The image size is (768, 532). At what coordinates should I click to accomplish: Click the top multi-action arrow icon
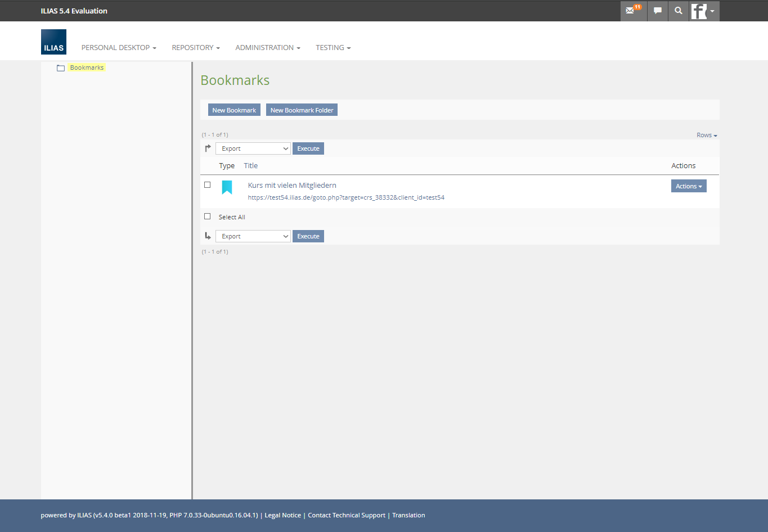(208, 148)
